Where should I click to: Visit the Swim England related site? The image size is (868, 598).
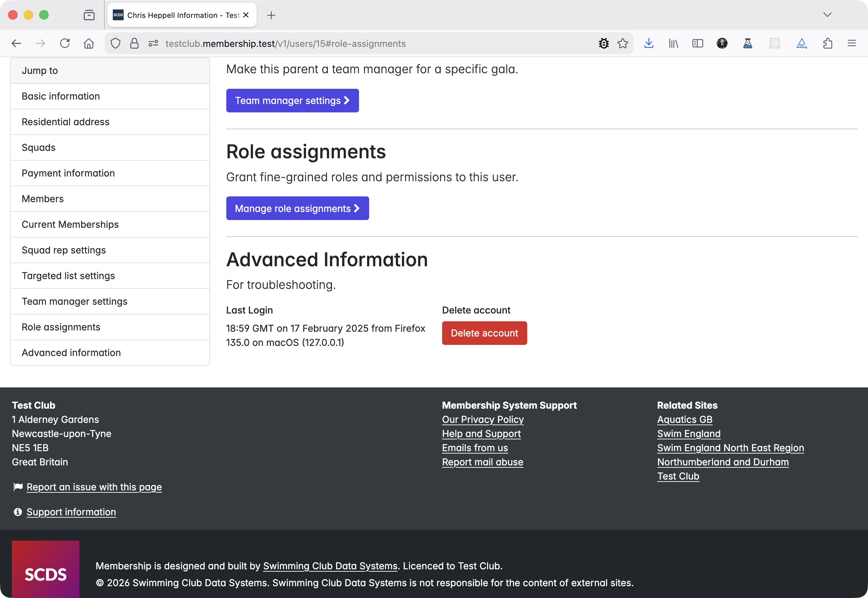pos(688,434)
